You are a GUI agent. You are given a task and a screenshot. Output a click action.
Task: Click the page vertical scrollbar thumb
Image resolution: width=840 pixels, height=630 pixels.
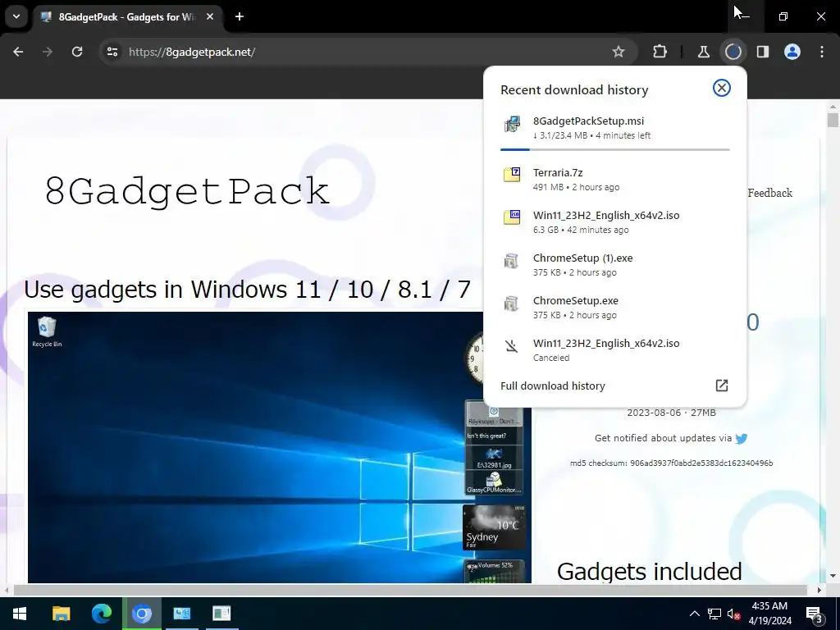[833, 119]
